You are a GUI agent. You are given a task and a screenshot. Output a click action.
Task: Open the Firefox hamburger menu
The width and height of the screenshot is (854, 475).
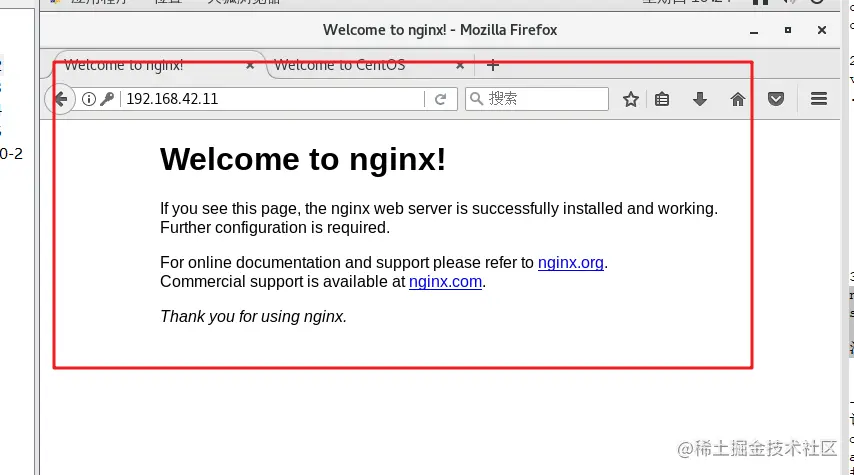pos(819,99)
